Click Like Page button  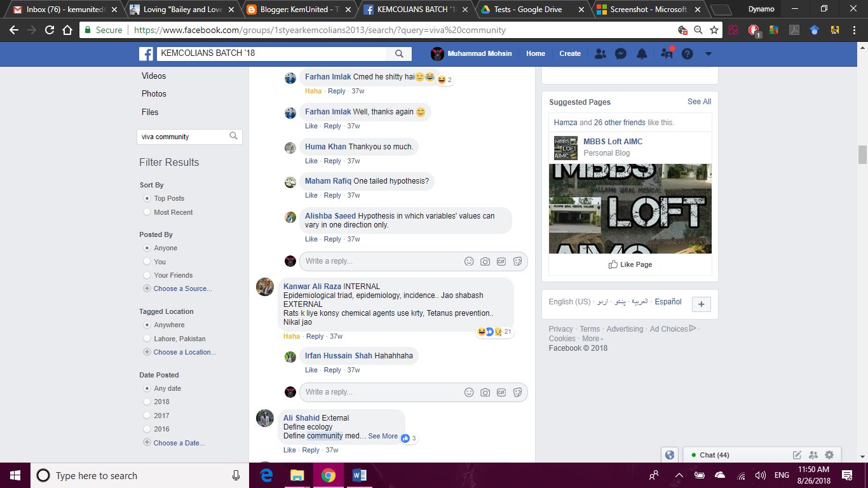pos(630,264)
